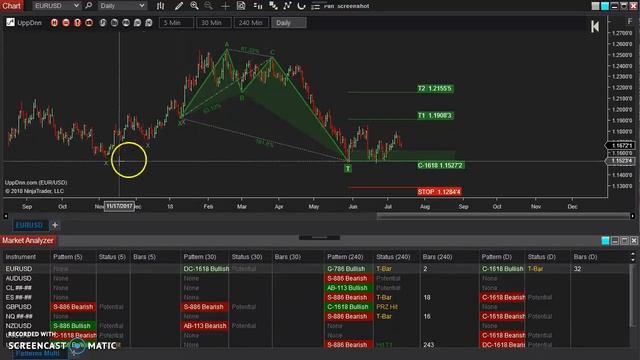Open the Strategies circular icon
The width and height of the screenshot is (640, 360).
(x=301, y=6)
